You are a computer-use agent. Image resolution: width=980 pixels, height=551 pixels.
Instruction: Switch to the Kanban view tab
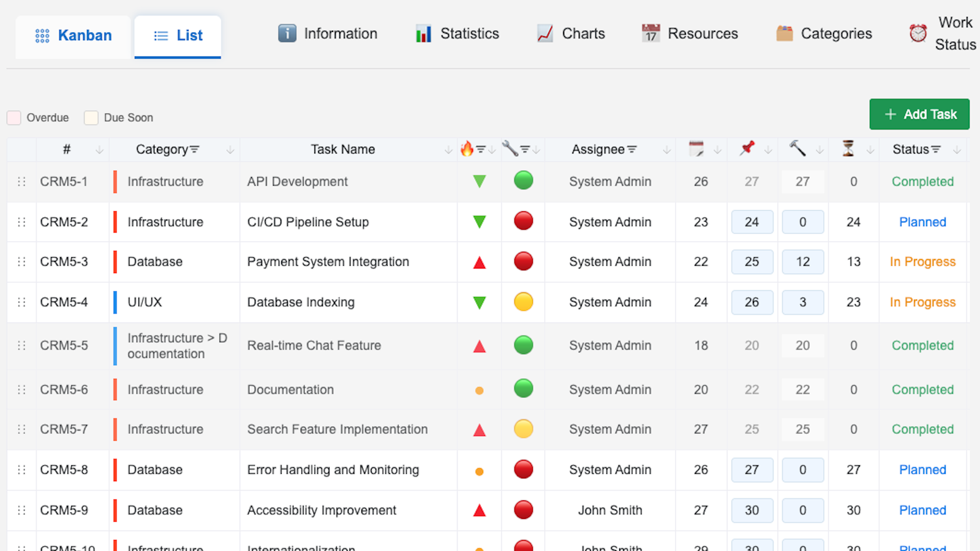(72, 36)
